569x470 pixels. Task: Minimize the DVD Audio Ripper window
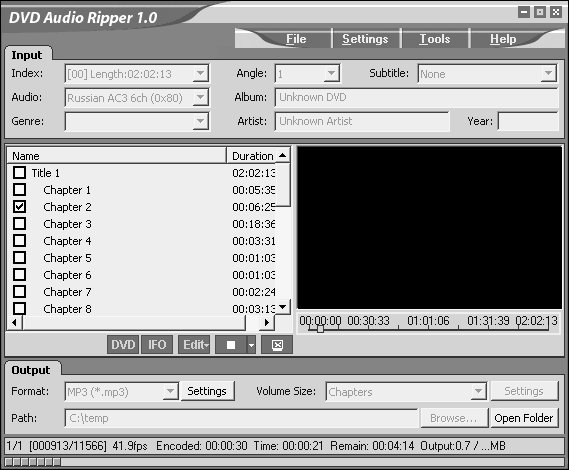point(524,12)
